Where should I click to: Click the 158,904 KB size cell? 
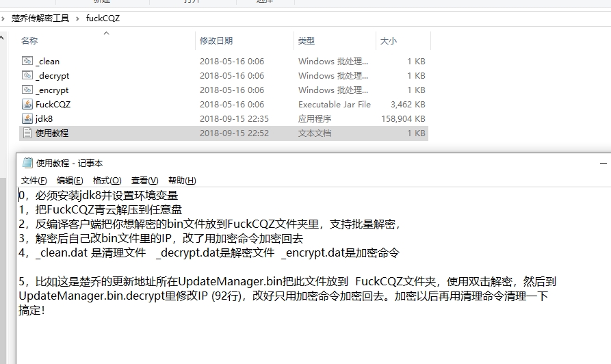(x=403, y=119)
